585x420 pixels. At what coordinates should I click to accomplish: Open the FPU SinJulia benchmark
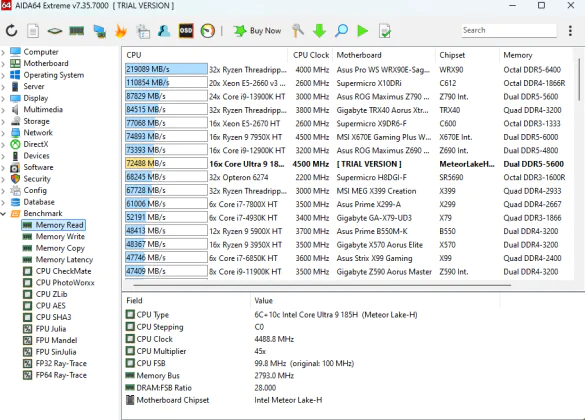56,352
